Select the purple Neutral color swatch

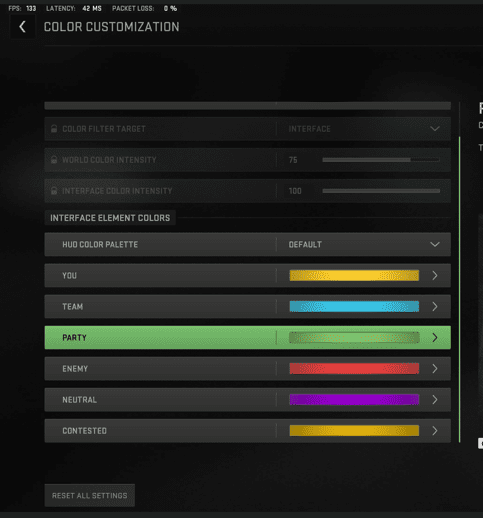click(354, 400)
